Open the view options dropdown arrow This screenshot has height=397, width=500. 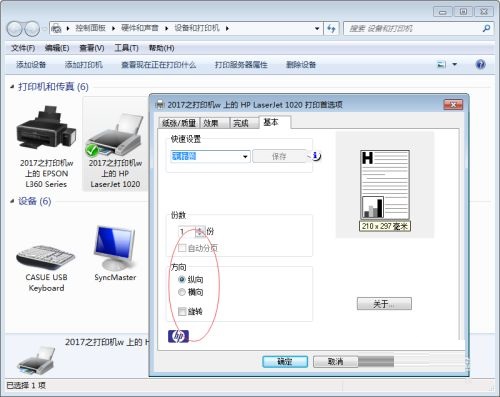pyautogui.click(x=455, y=64)
